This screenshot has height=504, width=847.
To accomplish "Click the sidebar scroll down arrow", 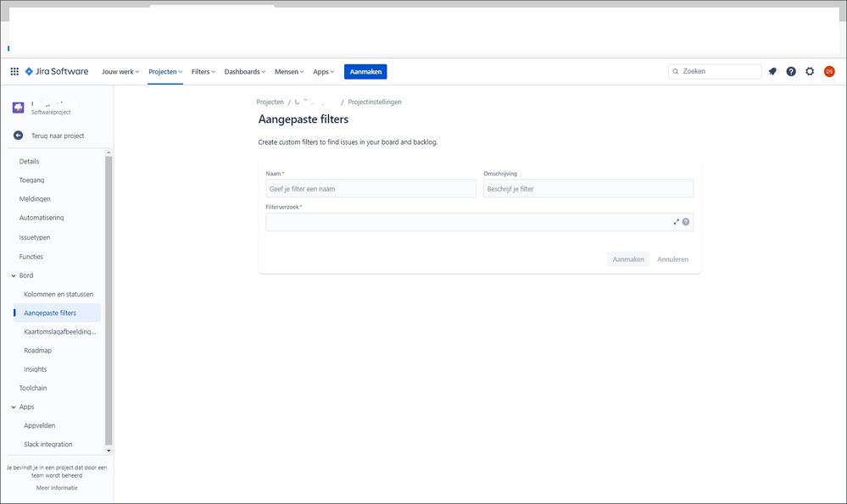I will [x=109, y=451].
